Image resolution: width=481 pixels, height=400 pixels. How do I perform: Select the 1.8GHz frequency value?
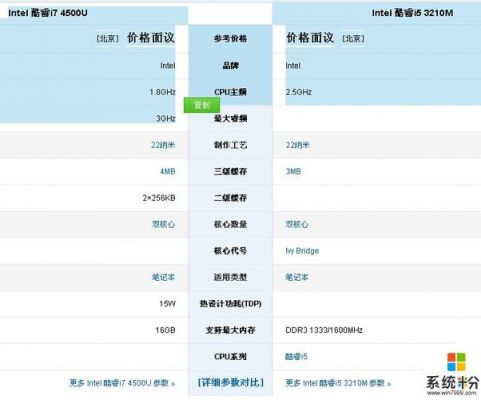pos(162,92)
